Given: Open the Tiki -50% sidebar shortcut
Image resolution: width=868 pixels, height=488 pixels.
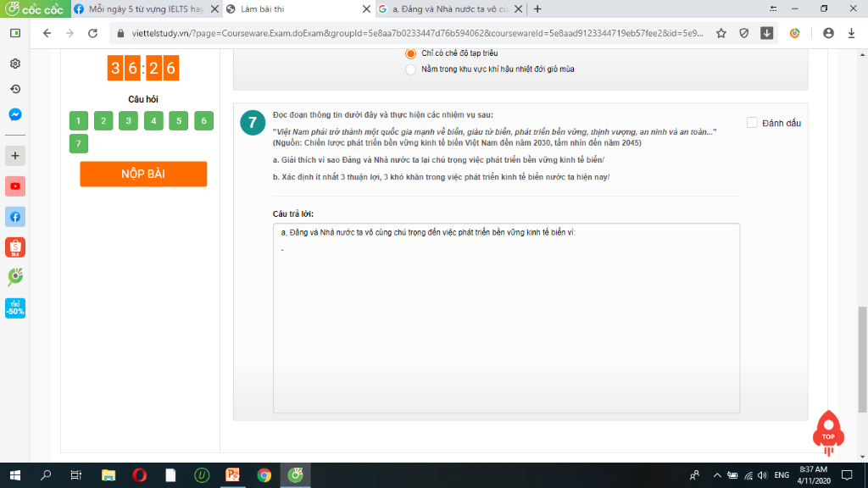Looking at the screenshot, I should [15, 308].
